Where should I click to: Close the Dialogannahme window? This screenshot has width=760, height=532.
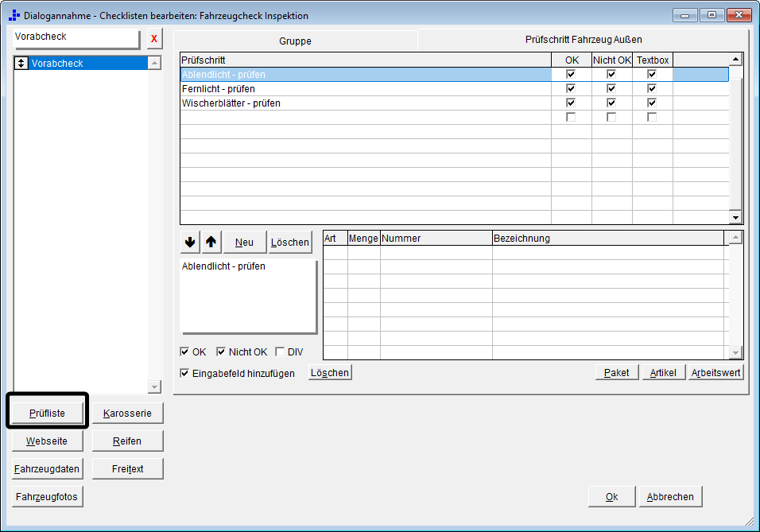click(739, 15)
